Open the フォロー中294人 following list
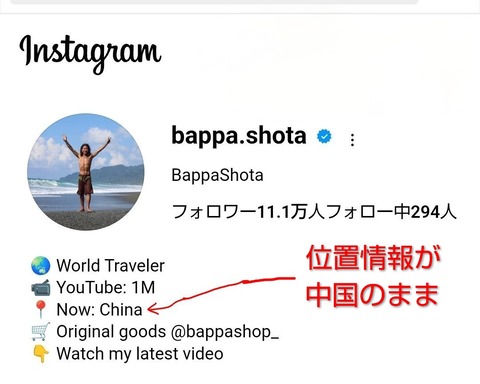The height and width of the screenshot is (384, 480). (x=391, y=211)
